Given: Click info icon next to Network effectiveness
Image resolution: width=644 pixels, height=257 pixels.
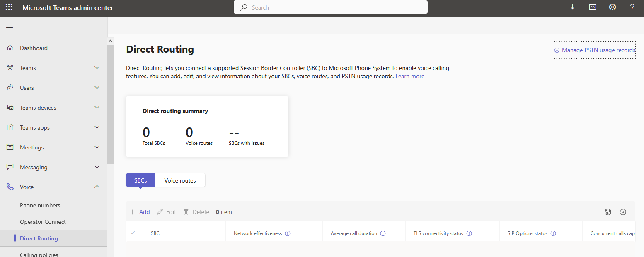Looking at the screenshot, I should [x=288, y=233].
